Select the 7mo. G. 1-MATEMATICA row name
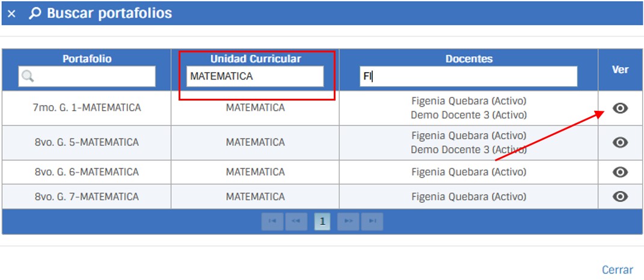 [x=87, y=108]
